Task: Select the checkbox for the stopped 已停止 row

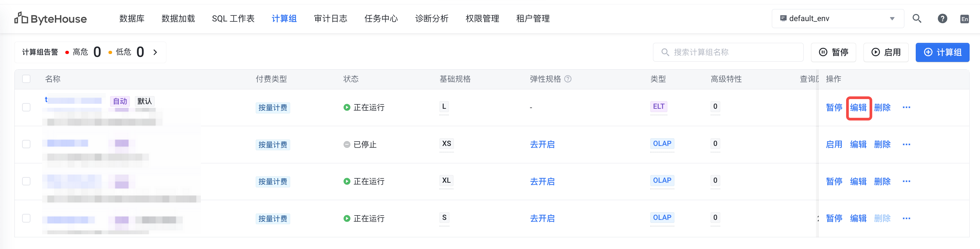Action: pos(26,145)
